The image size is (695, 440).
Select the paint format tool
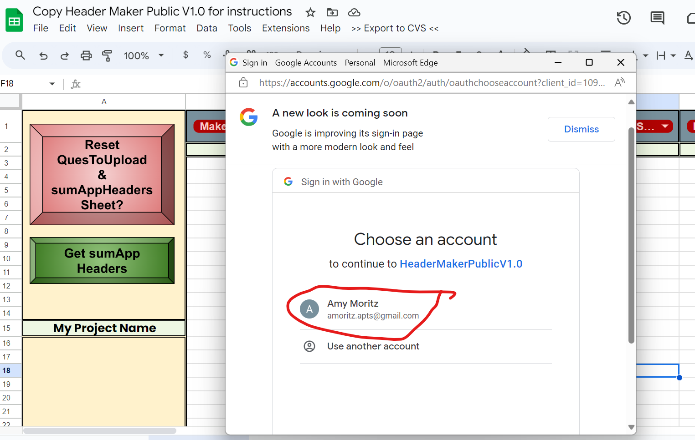pos(107,55)
